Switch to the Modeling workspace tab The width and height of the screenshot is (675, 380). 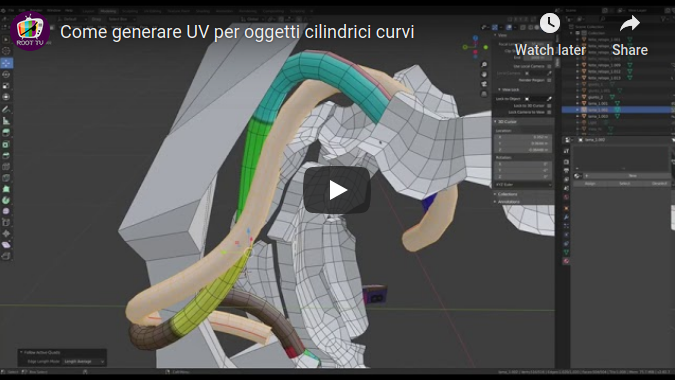[108, 11]
